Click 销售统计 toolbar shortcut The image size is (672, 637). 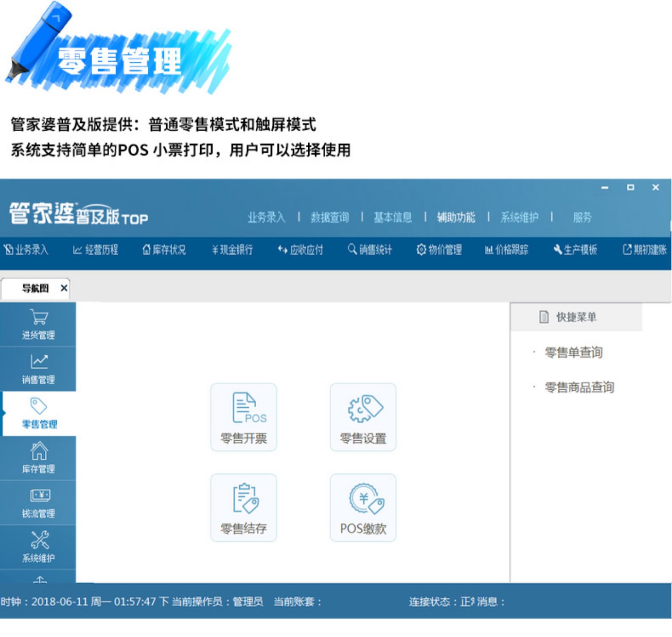coord(370,250)
